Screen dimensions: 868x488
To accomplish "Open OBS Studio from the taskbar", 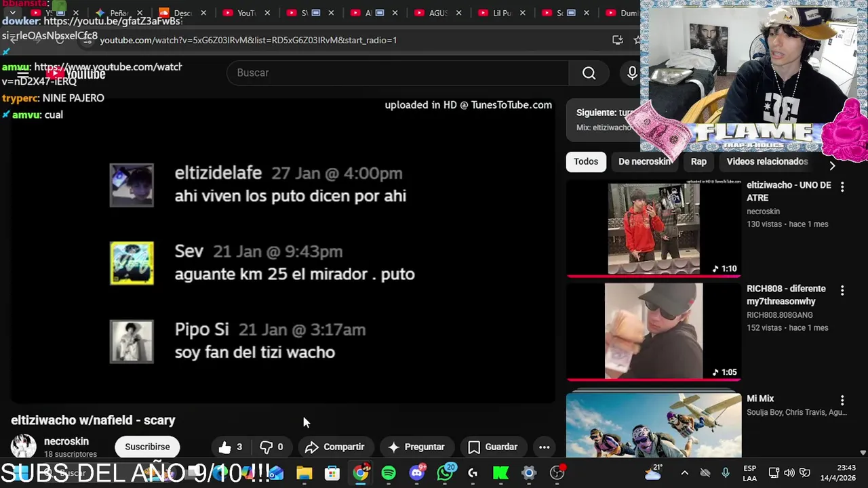I will [x=557, y=473].
